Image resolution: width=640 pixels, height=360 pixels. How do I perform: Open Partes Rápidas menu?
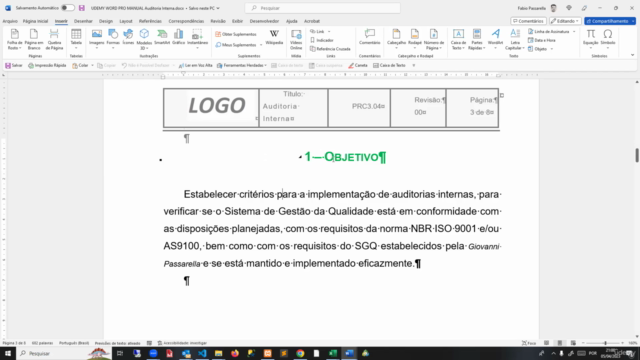(477, 40)
